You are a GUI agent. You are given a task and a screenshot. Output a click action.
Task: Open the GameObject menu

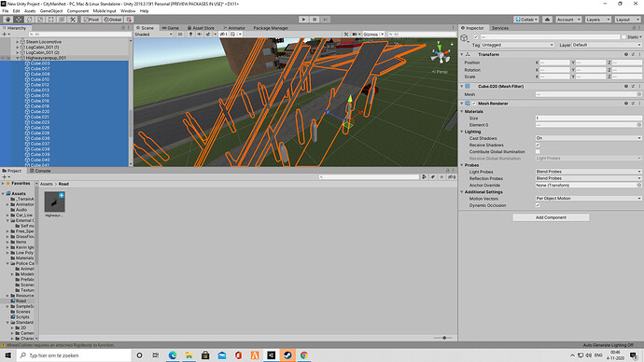pos(51,11)
